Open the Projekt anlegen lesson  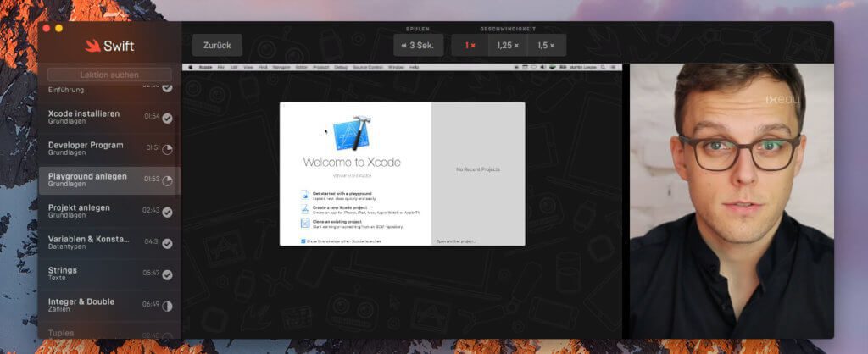109,212
